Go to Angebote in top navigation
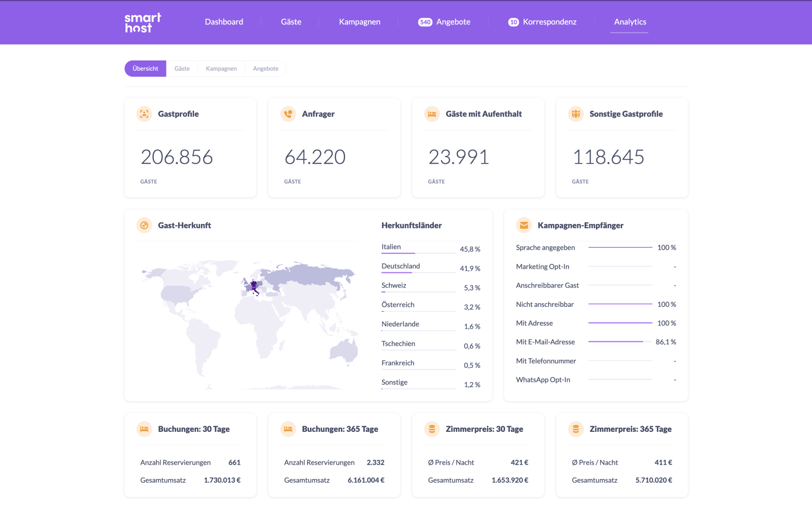Image resolution: width=812 pixels, height=508 pixels. point(444,22)
